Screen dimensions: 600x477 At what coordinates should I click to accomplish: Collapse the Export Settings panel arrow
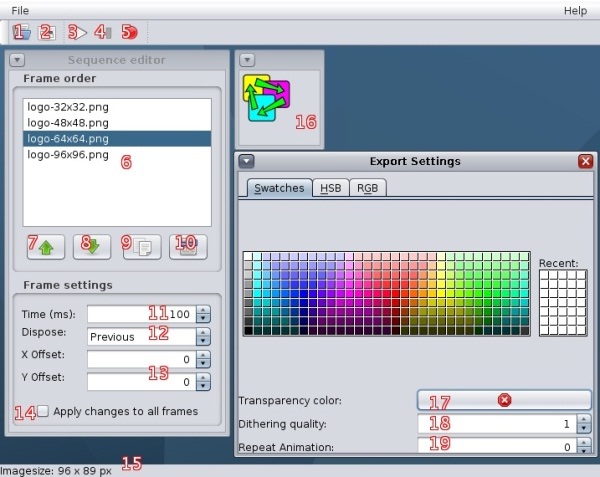coord(247,161)
